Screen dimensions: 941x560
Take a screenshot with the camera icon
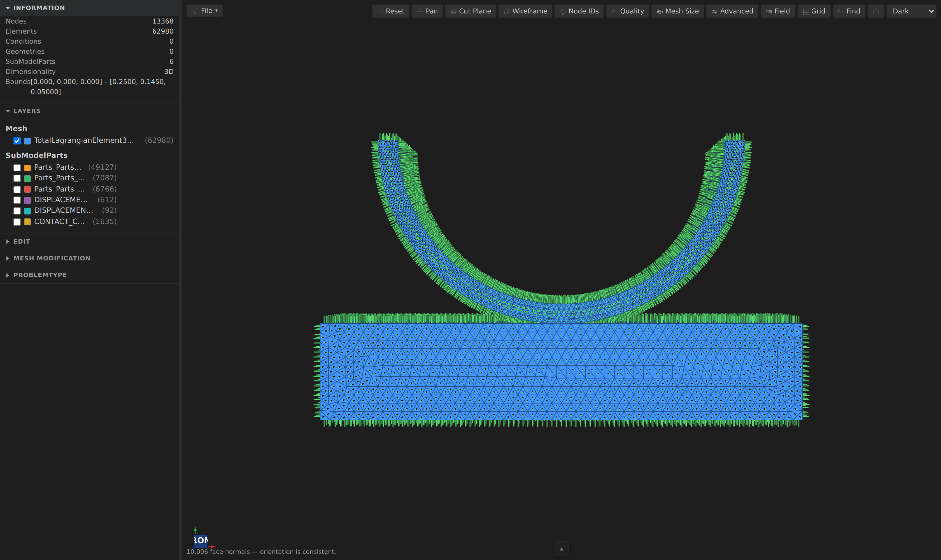tap(876, 11)
